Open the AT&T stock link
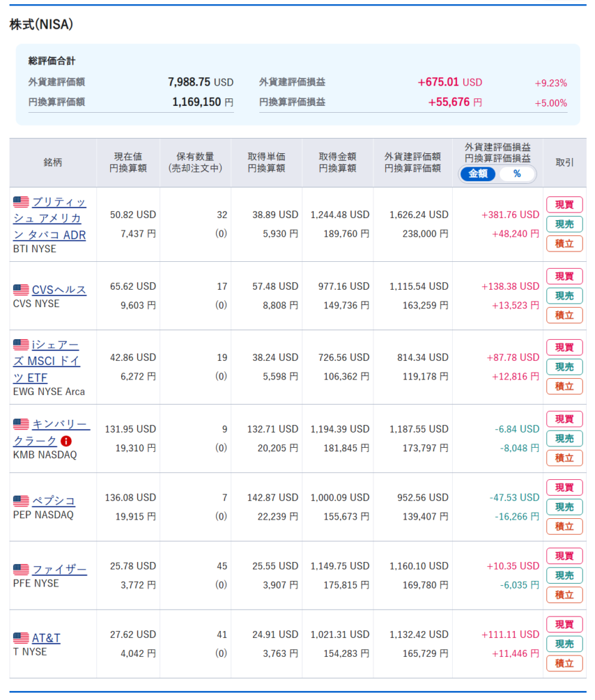The image size is (595, 700). coord(46,638)
